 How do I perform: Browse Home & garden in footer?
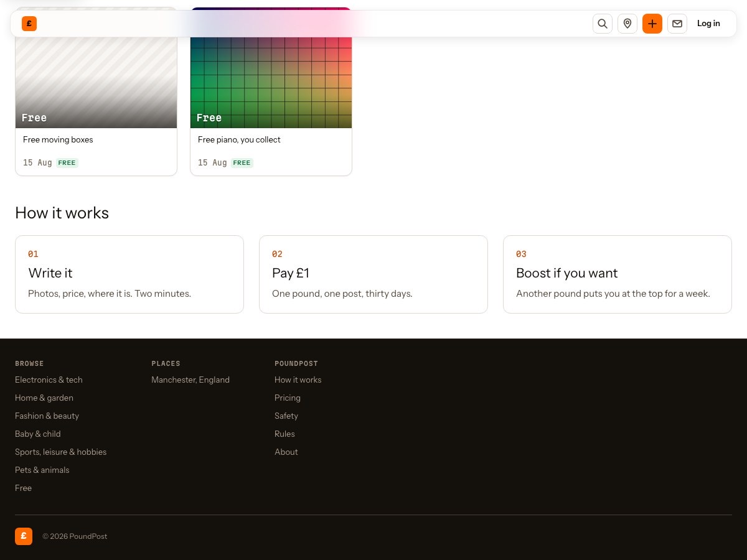pyautogui.click(x=44, y=398)
